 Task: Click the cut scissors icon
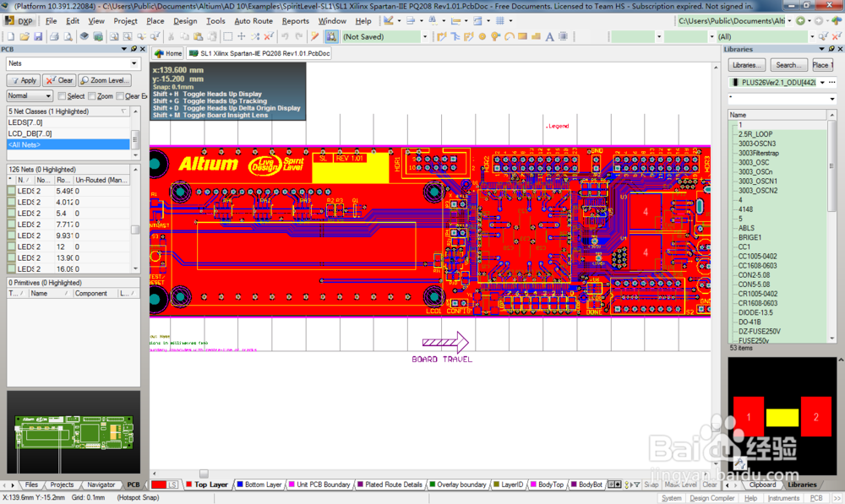coord(171,36)
